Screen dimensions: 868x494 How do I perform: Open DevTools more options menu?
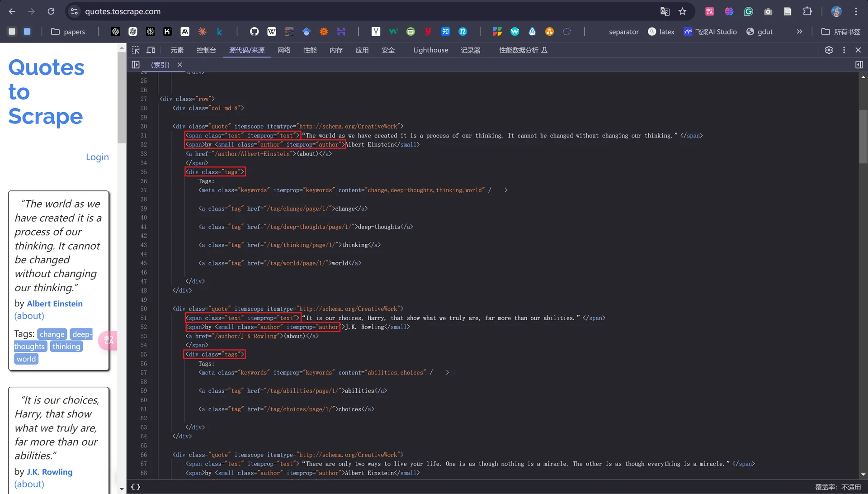844,50
